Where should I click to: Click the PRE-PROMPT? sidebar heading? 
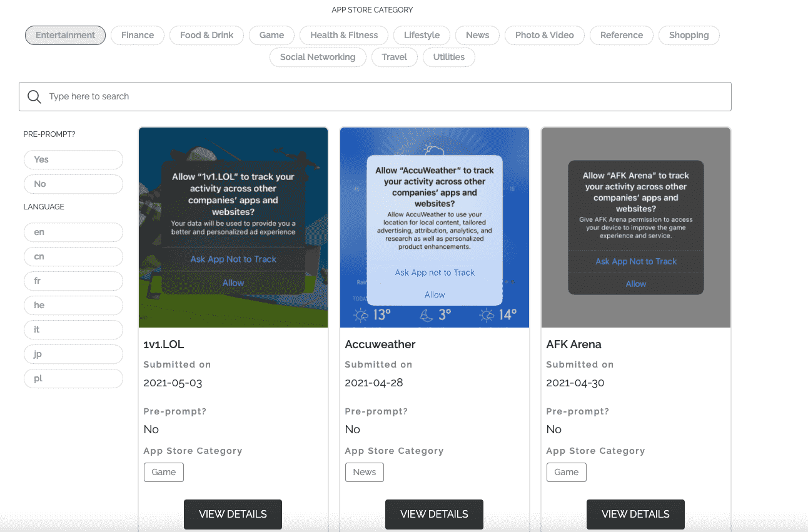(49, 134)
